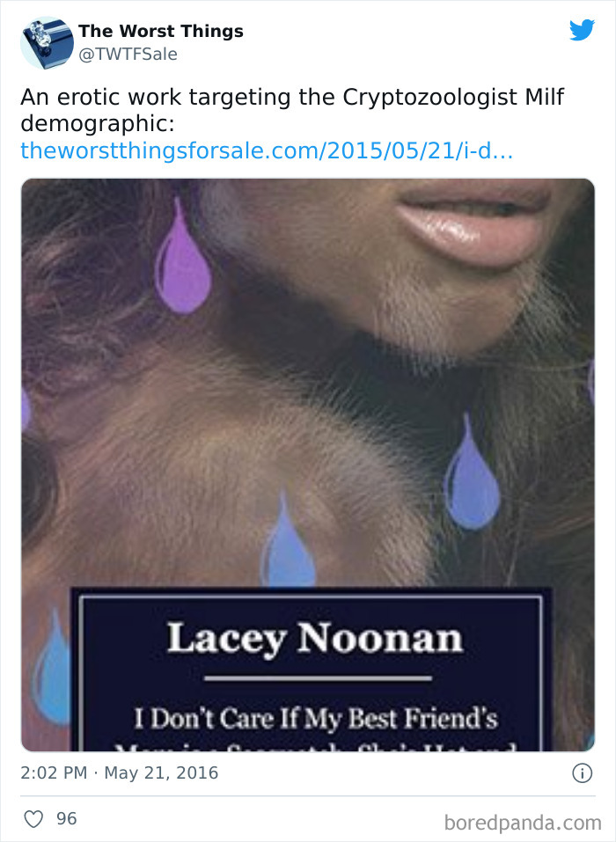The height and width of the screenshot is (842, 616).
Task: Click the tweet text about an erotic work
Action: [x=292, y=110]
